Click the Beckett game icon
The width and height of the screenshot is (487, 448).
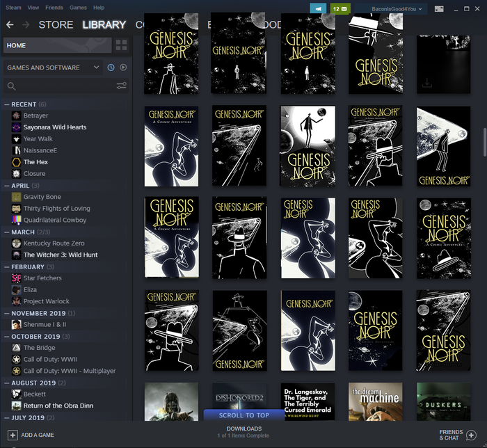coord(17,394)
